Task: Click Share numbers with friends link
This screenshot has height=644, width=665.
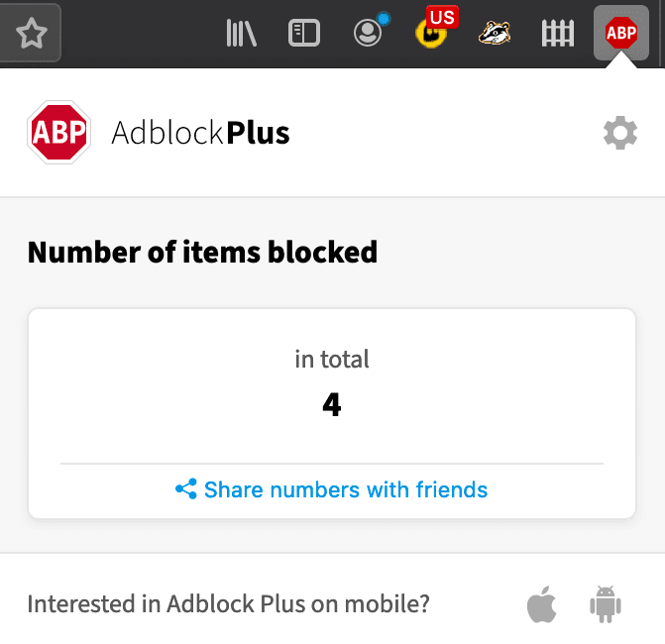Action: click(x=346, y=489)
